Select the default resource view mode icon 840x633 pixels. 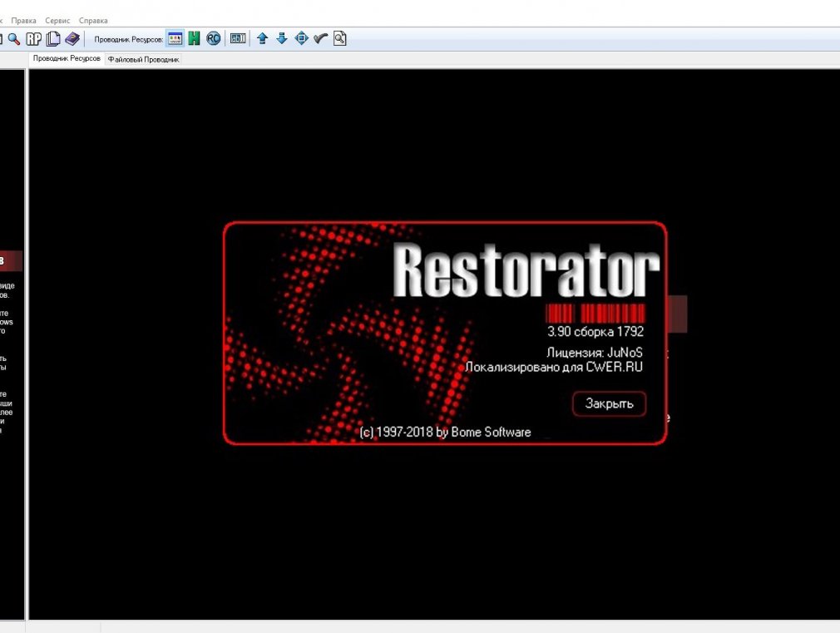click(175, 38)
